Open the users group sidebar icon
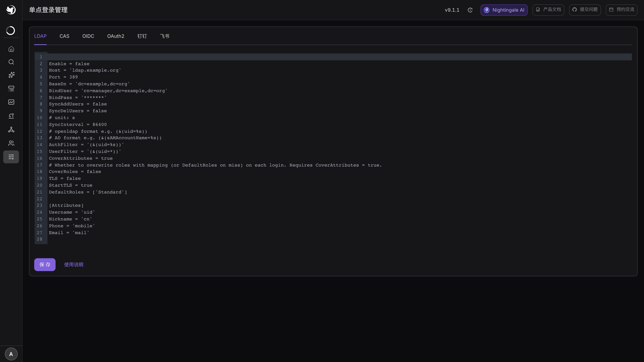 click(x=11, y=143)
